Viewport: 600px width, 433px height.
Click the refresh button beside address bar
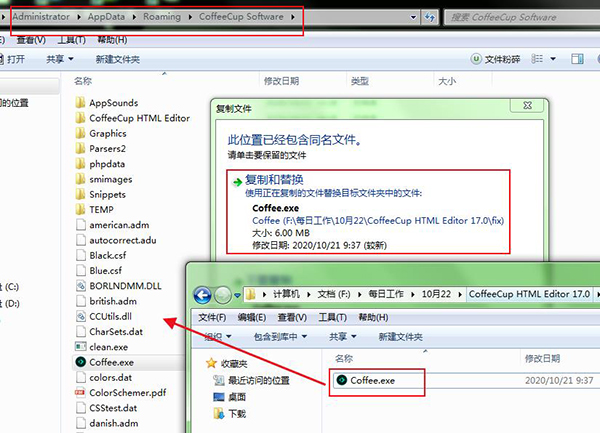[430, 17]
